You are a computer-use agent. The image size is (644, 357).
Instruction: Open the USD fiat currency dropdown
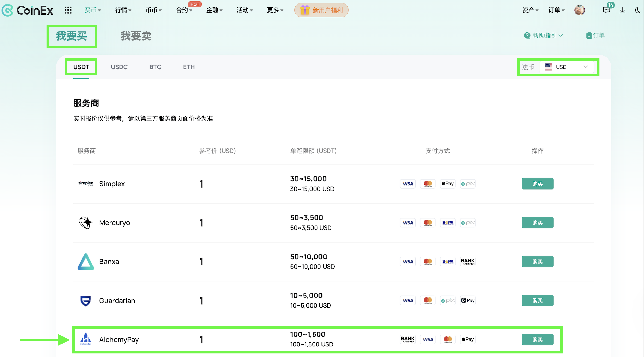567,67
